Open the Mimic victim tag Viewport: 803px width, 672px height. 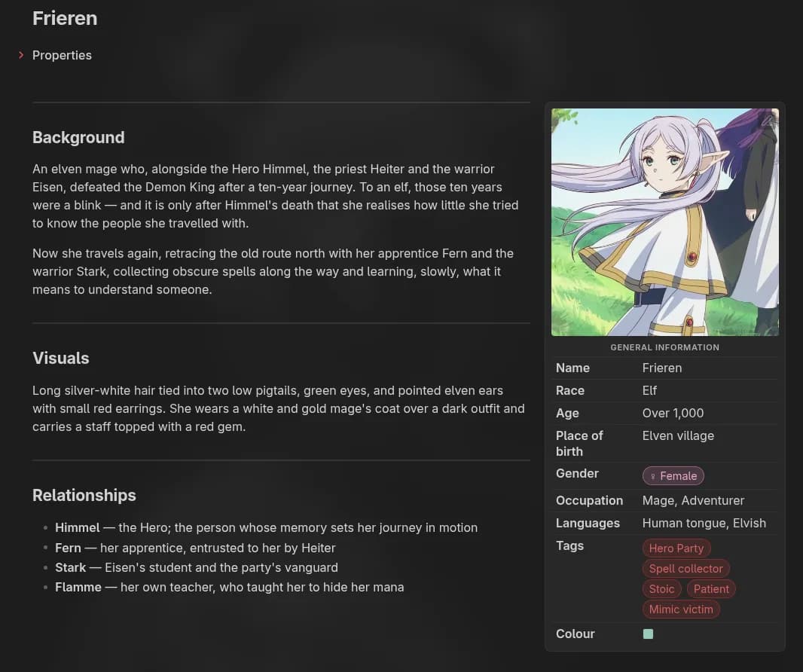pos(681,609)
